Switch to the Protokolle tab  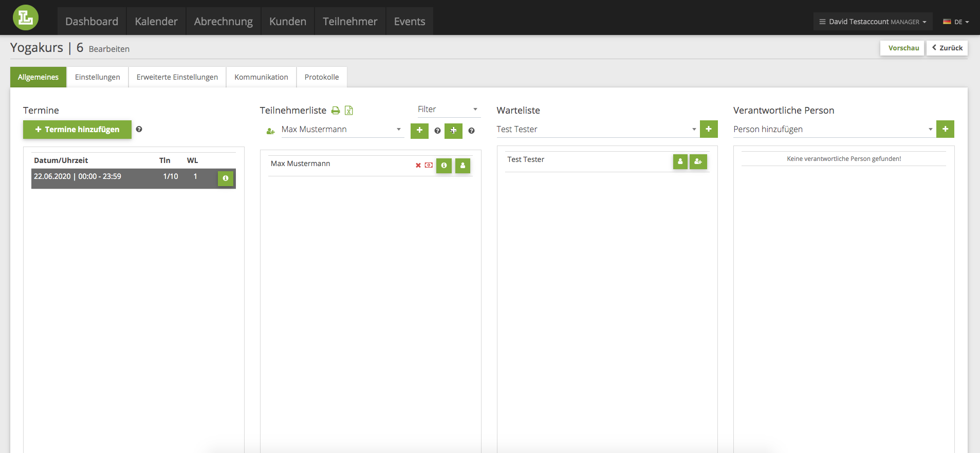pos(322,77)
